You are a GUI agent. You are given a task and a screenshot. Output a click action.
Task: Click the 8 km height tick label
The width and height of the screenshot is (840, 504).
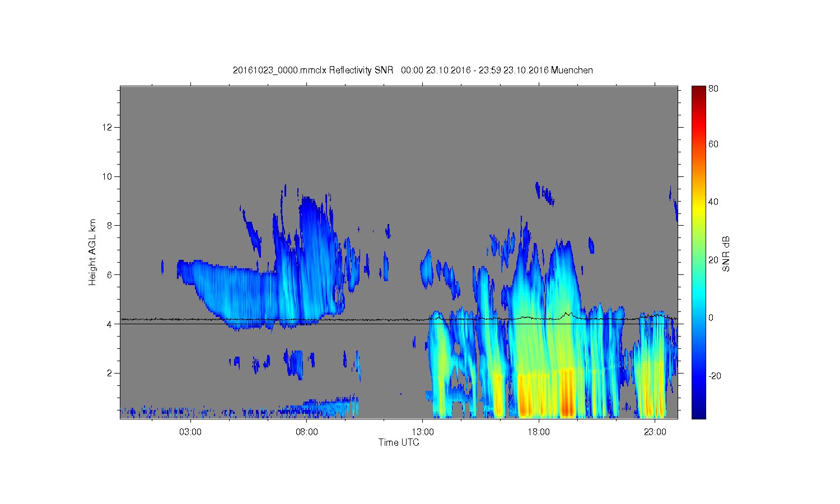coord(110,226)
